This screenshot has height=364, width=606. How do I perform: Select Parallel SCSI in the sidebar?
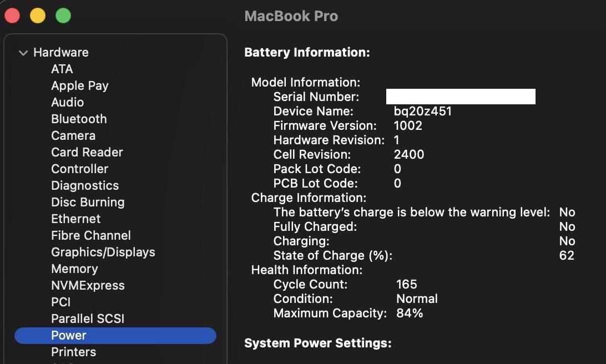point(88,318)
